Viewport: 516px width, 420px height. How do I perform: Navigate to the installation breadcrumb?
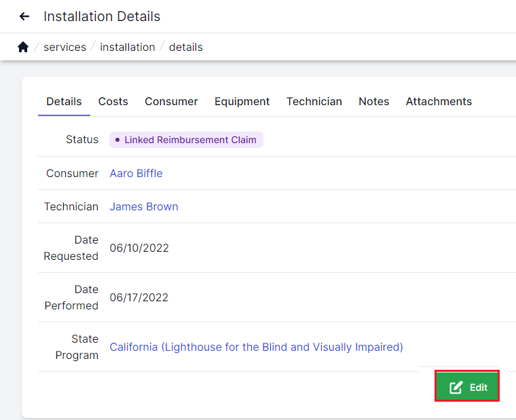point(127,47)
